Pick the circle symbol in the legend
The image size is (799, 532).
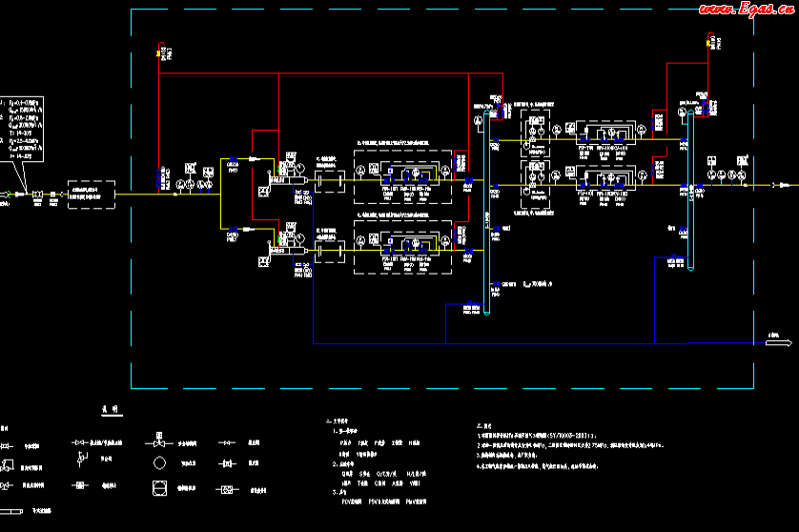tap(159, 463)
